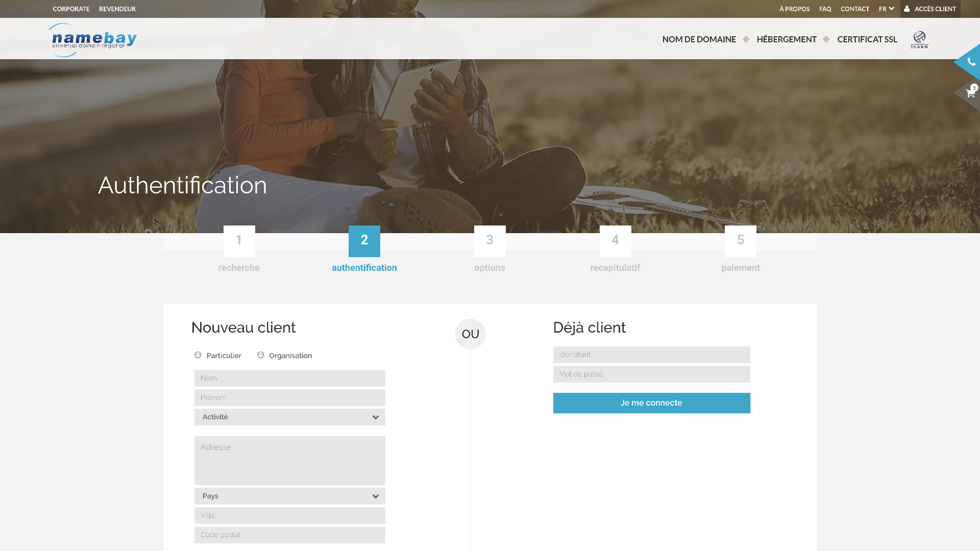Open the shopping cart icon
Screen dimensions: 980x551
coord(970,93)
